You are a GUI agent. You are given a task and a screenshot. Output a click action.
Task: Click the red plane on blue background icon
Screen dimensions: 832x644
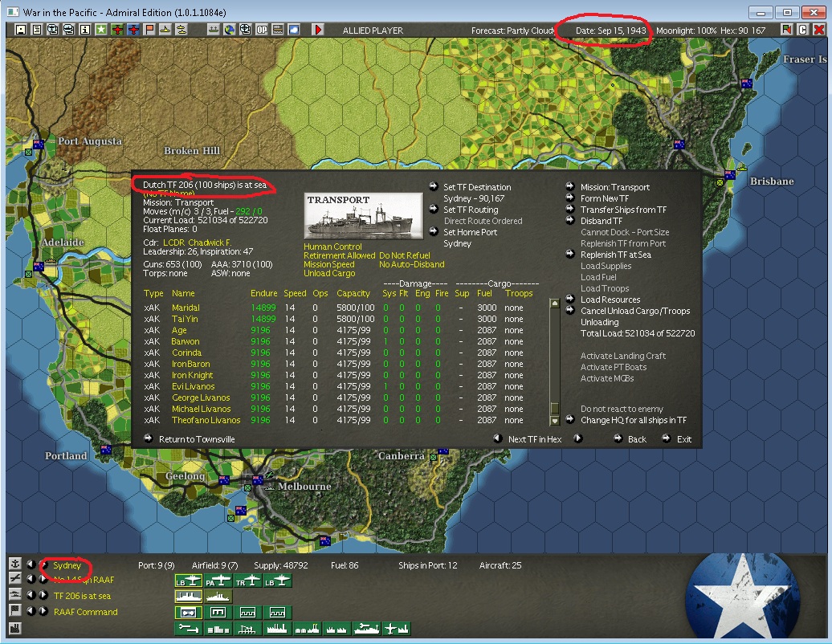pos(133,30)
